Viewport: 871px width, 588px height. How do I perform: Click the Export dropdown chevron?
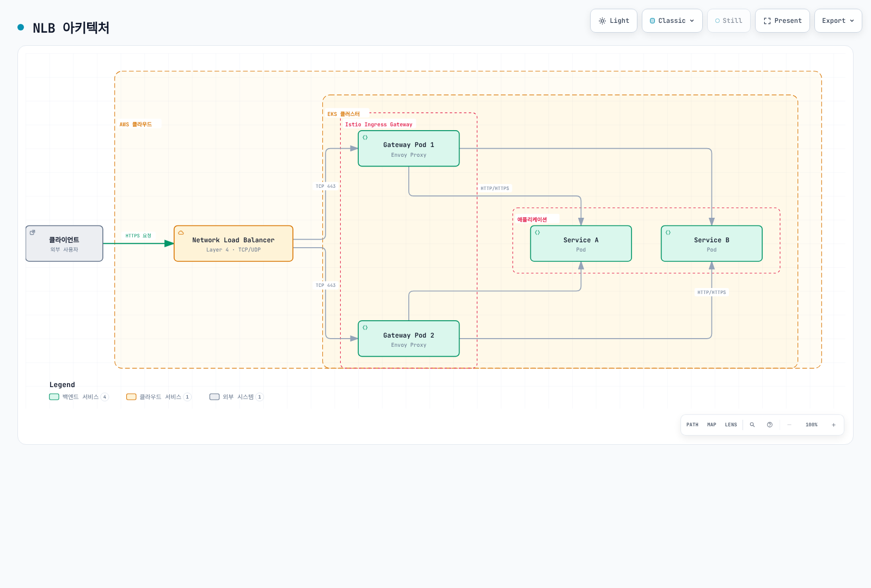click(852, 21)
